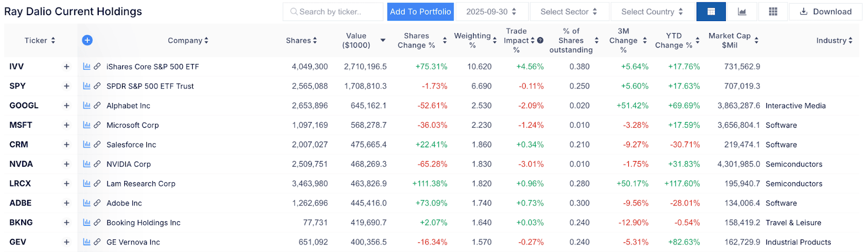
Task: Click the blue add-column plus icon
Action: (87, 40)
